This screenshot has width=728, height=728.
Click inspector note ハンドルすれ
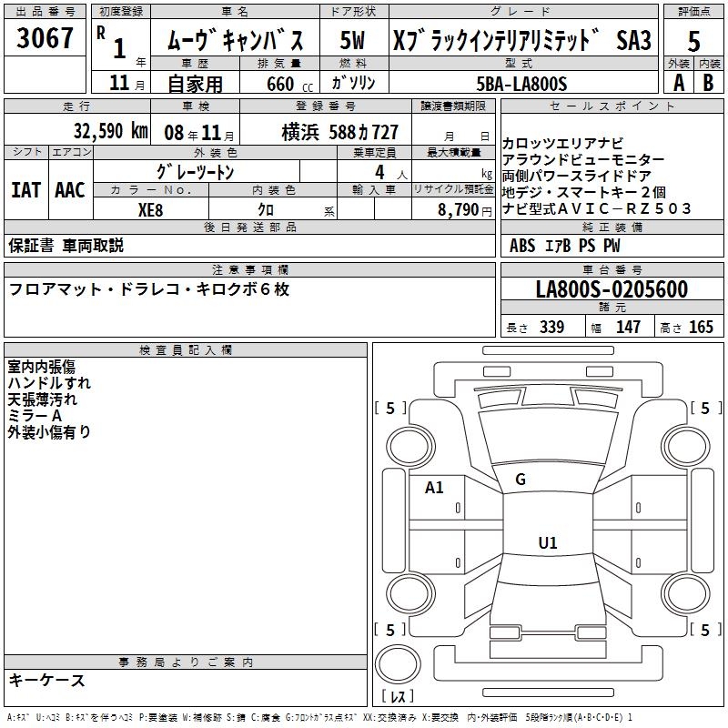[x=49, y=383]
